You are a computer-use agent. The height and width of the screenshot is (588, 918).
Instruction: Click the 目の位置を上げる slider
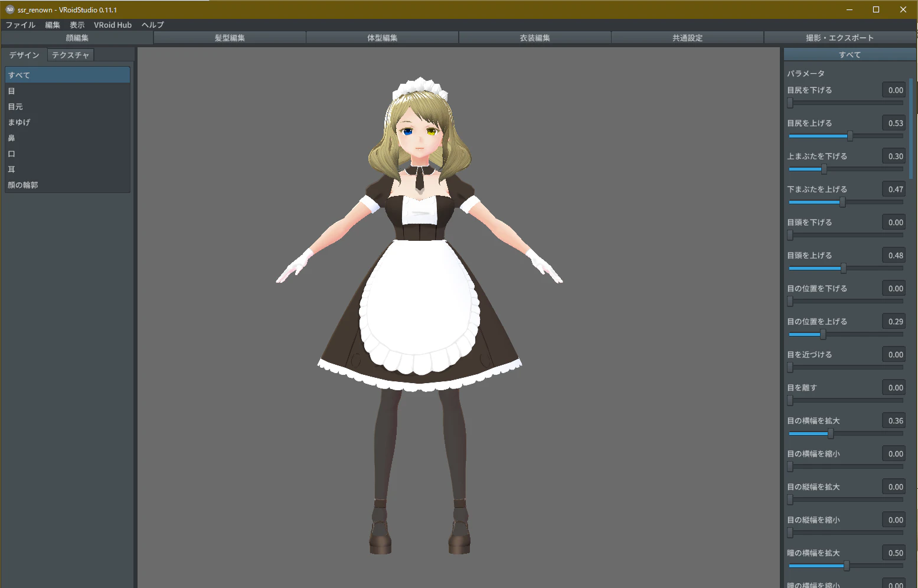coord(846,334)
